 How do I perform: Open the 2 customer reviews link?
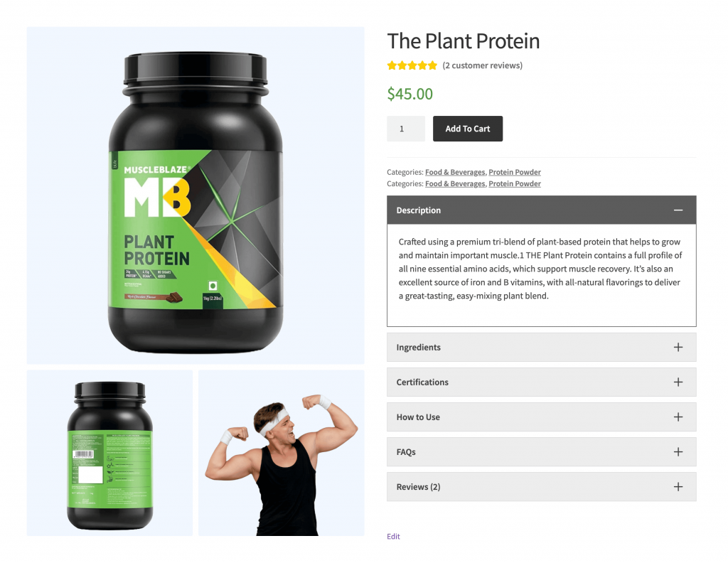(x=483, y=65)
